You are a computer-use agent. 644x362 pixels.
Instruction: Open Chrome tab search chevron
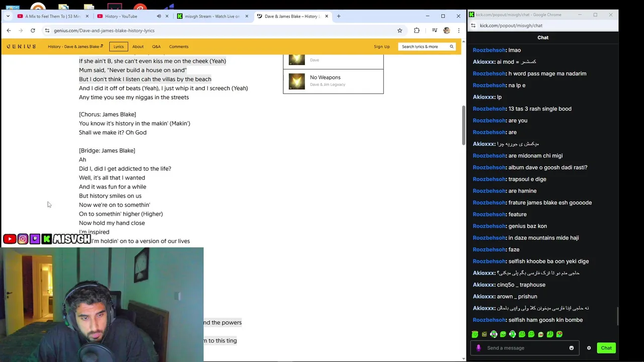tap(8, 16)
